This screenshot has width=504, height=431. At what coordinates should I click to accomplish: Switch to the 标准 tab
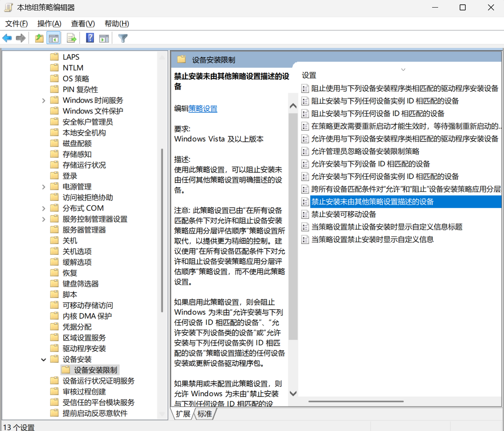(x=205, y=414)
